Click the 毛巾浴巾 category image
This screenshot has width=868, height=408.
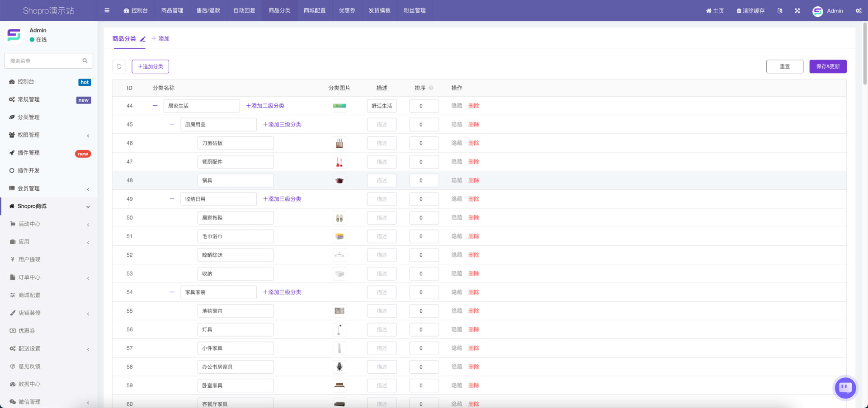pyautogui.click(x=340, y=236)
